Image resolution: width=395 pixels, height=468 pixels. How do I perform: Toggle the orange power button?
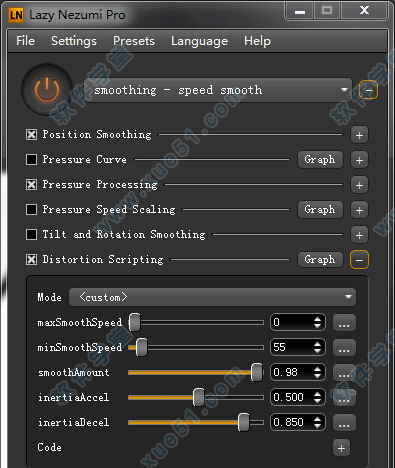[47, 90]
